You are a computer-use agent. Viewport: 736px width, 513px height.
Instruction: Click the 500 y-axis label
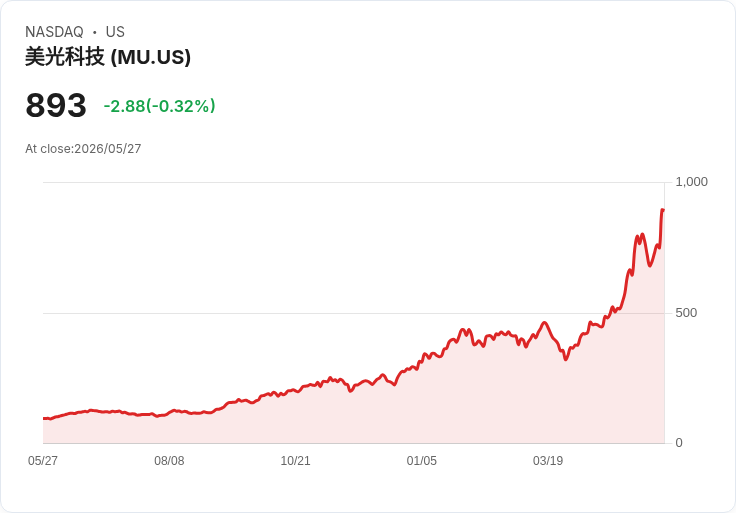click(686, 313)
